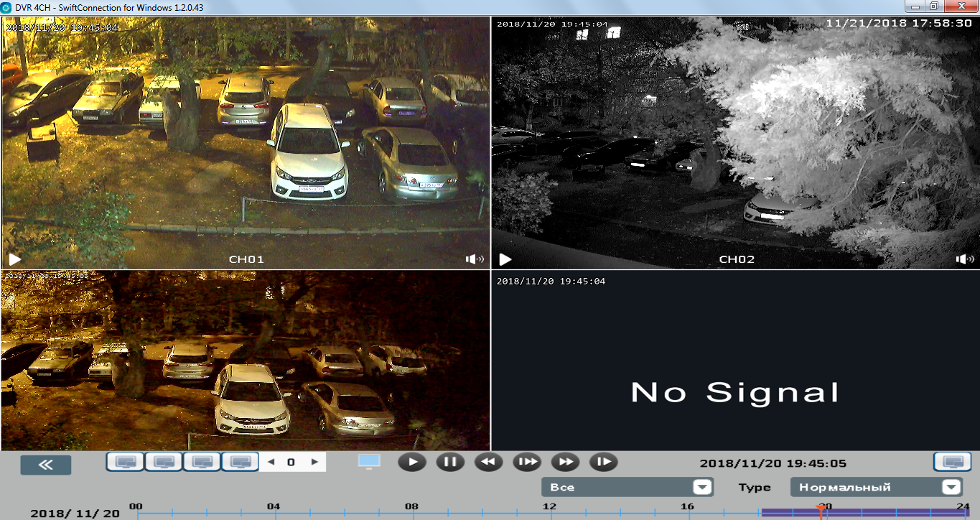Image resolution: width=980 pixels, height=520 pixels.
Task: Increase the page number with the right arrow
Action: tap(314, 462)
